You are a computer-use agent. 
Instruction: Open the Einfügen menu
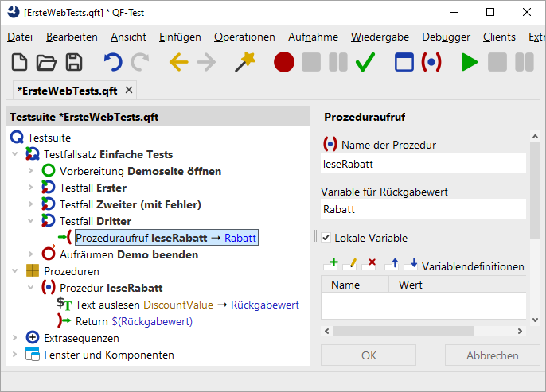[x=180, y=37]
